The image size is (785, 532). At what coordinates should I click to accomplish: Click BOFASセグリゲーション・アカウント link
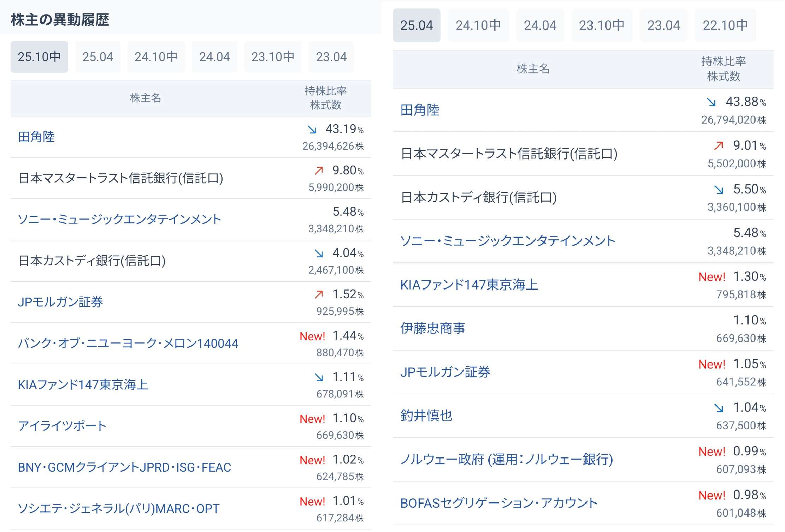(499, 503)
